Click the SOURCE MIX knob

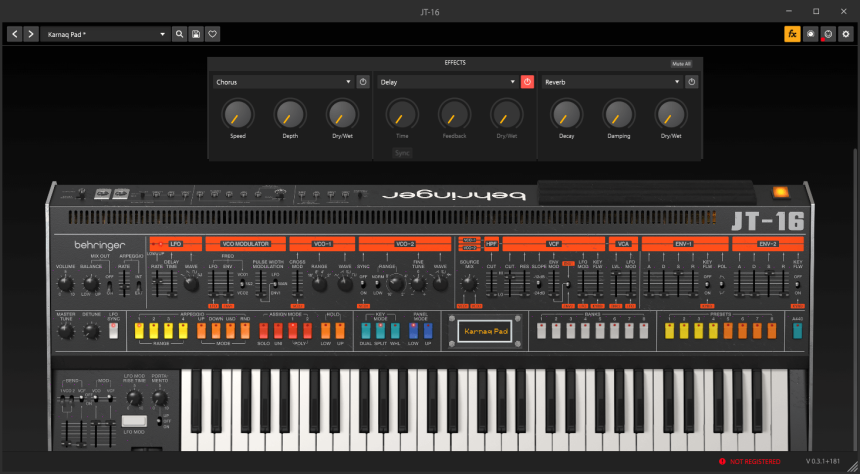(x=469, y=284)
